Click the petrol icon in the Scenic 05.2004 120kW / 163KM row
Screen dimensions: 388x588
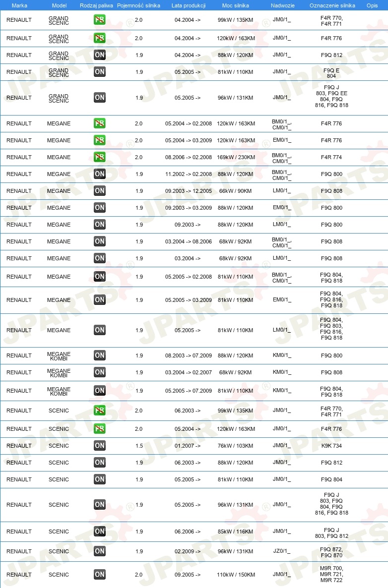pyautogui.click(x=99, y=429)
